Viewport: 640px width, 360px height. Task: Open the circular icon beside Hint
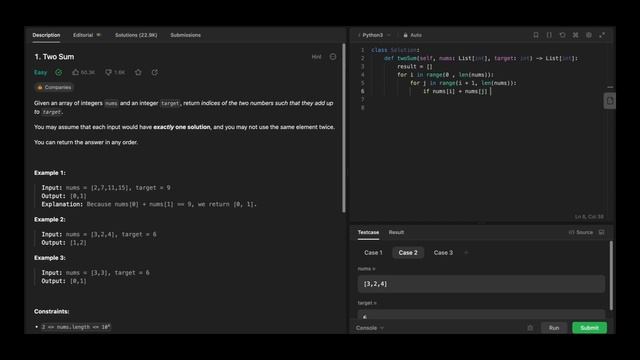[x=333, y=57]
